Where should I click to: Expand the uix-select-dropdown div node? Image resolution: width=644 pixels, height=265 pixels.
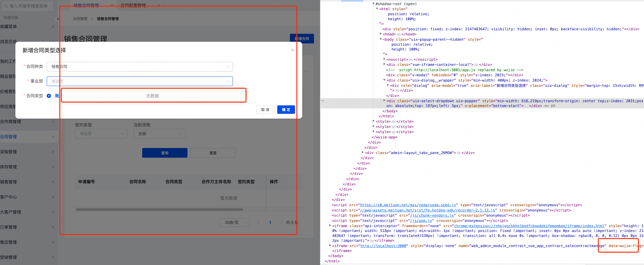(384, 101)
